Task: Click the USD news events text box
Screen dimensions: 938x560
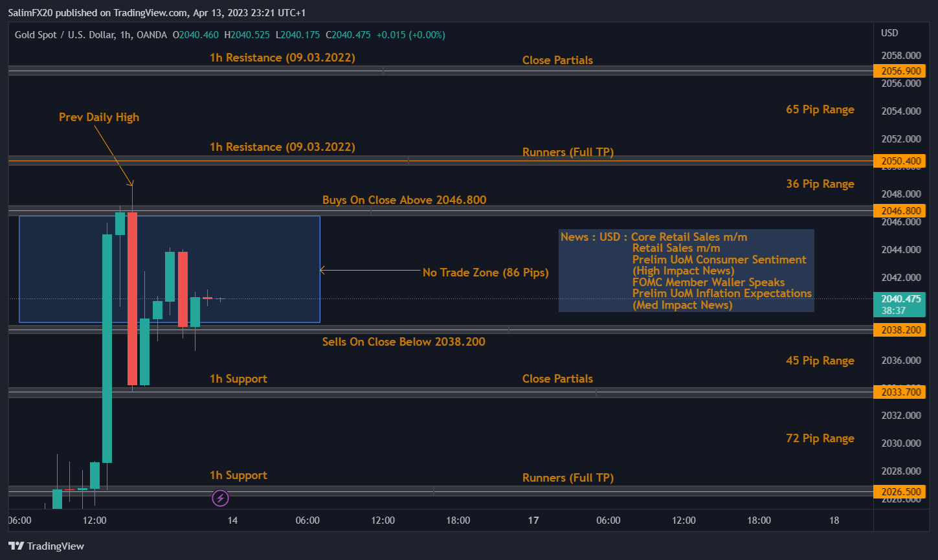Action: pos(686,271)
